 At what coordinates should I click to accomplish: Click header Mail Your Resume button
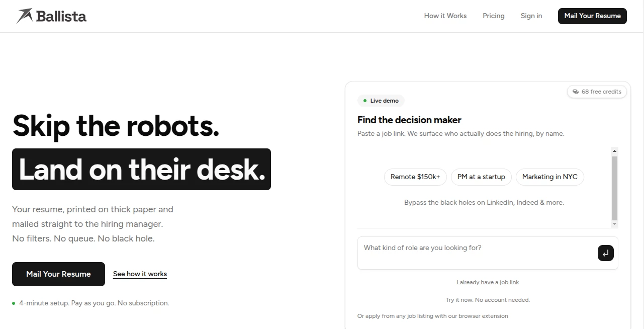click(592, 16)
